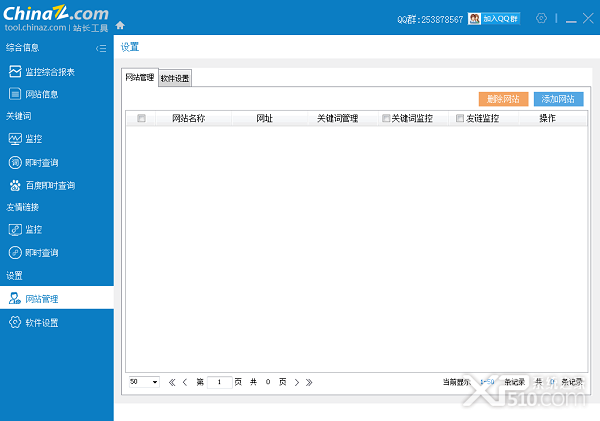Click the QQ group avatar icon
Screen dimensions: 600x421
474,18
